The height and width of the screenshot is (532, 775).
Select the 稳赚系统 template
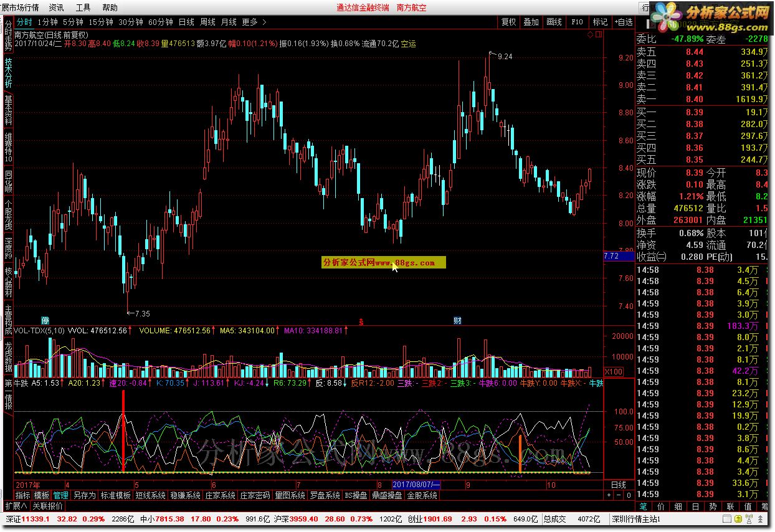tap(186, 495)
